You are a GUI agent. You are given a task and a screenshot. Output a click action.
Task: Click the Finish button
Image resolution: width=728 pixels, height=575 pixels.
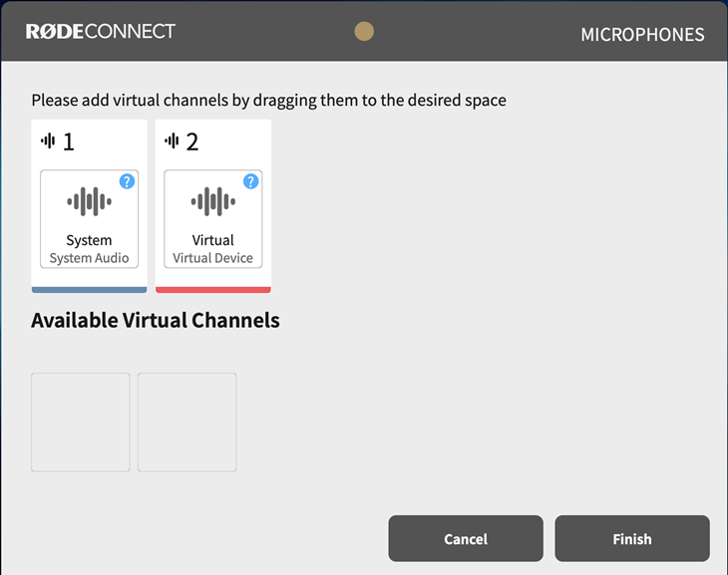632,538
